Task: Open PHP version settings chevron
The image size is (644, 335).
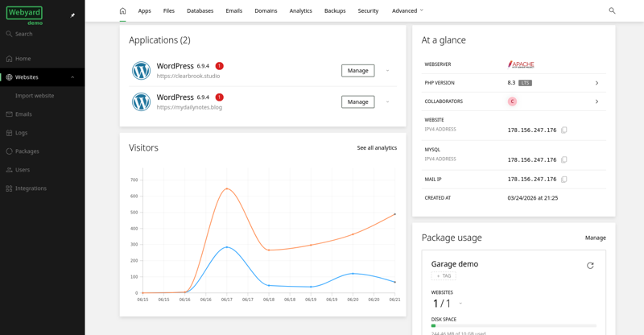Action: pos(597,83)
